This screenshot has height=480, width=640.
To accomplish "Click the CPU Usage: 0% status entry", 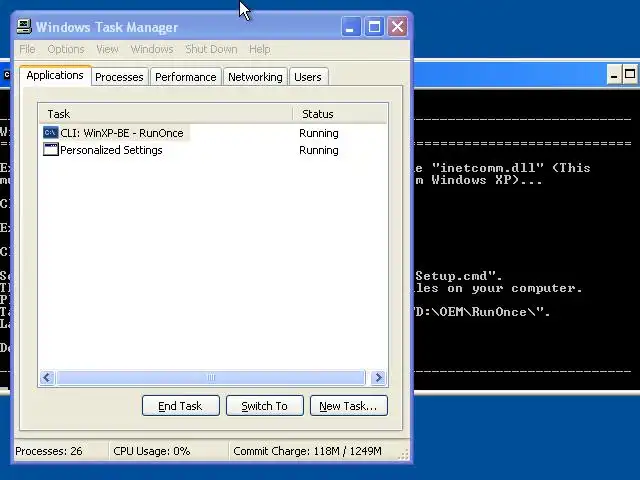I will [x=152, y=451].
